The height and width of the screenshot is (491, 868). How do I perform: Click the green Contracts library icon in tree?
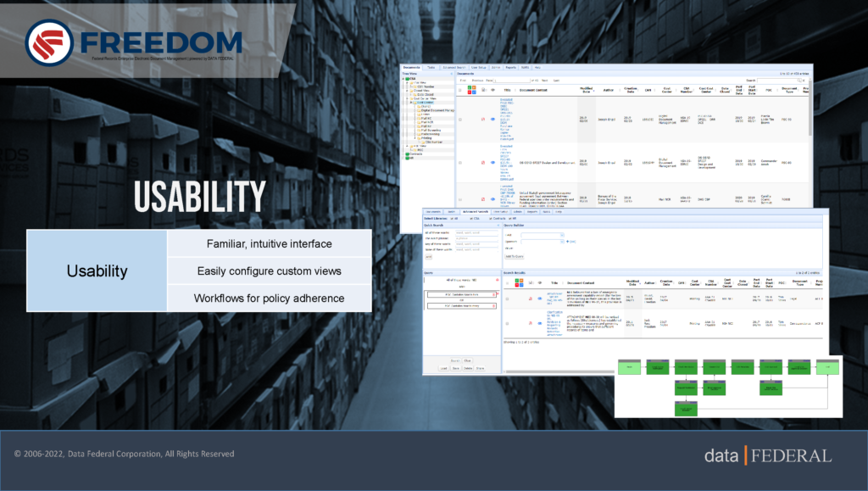(407, 153)
